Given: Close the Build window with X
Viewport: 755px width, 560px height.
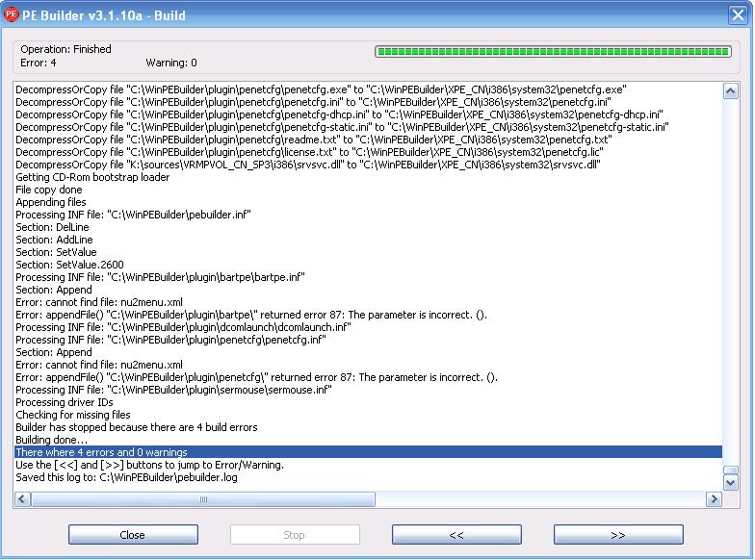Looking at the screenshot, I should (738, 15).
